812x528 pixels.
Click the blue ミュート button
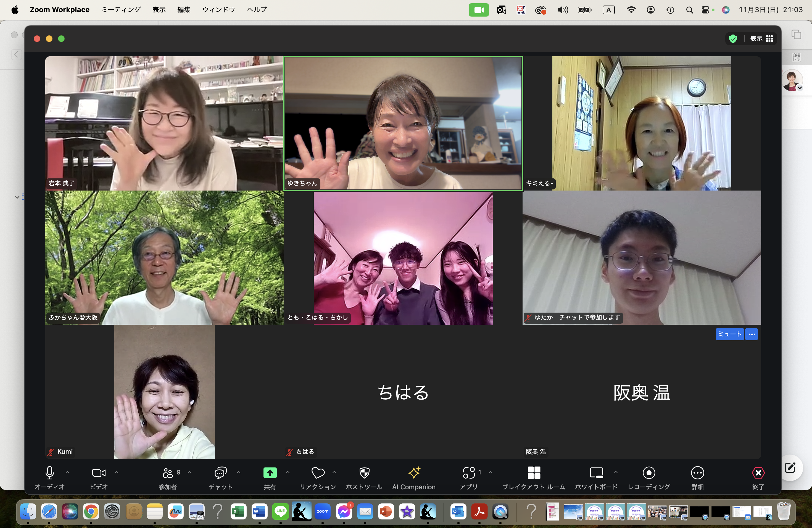click(x=729, y=334)
